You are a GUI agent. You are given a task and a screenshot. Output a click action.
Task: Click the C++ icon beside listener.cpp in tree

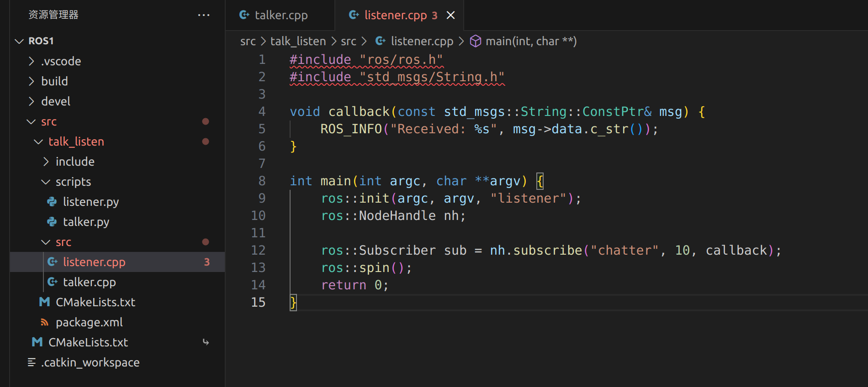click(x=53, y=262)
